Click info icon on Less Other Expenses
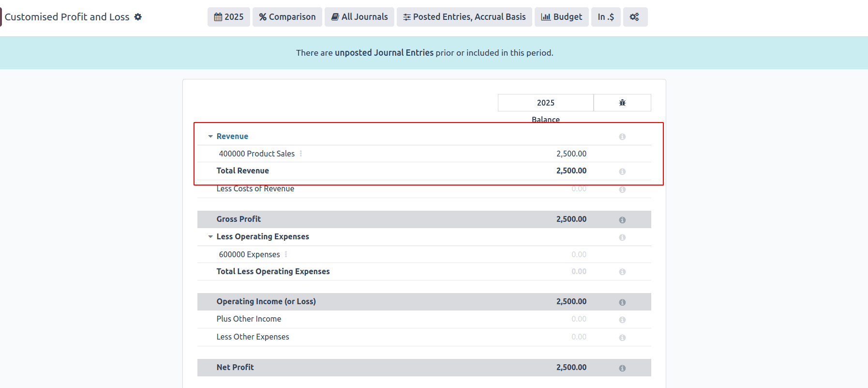The height and width of the screenshot is (388, 868). 622,338
